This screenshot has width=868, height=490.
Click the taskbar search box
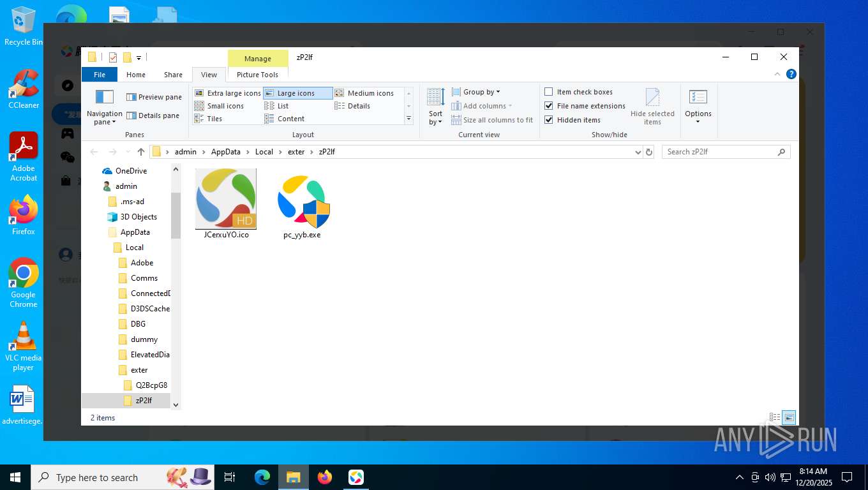tap(123, 477)
